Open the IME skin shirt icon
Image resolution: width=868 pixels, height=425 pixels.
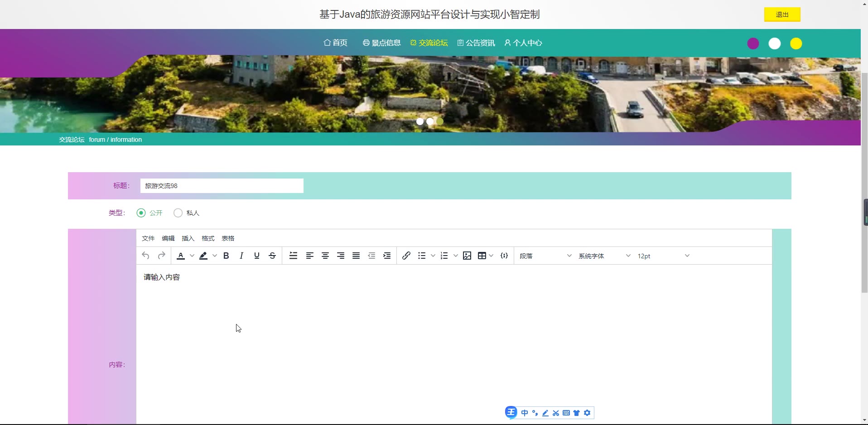pos(577,413)
